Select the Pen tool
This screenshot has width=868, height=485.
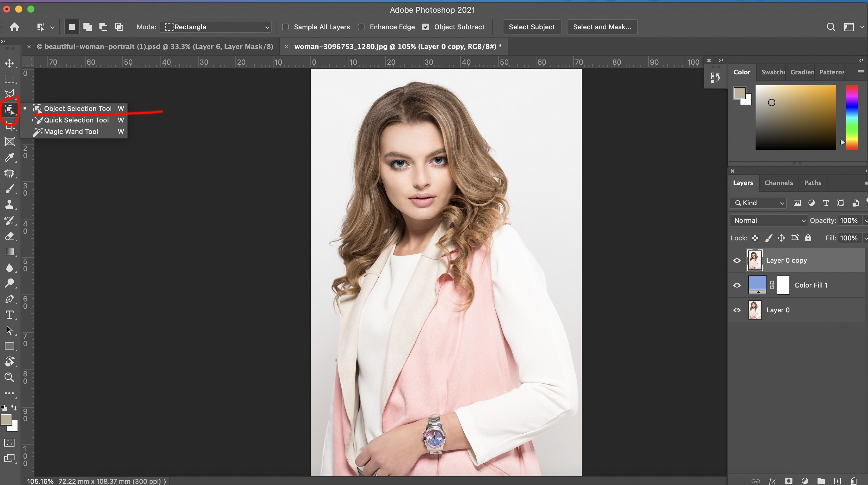(x=9, y=299)
